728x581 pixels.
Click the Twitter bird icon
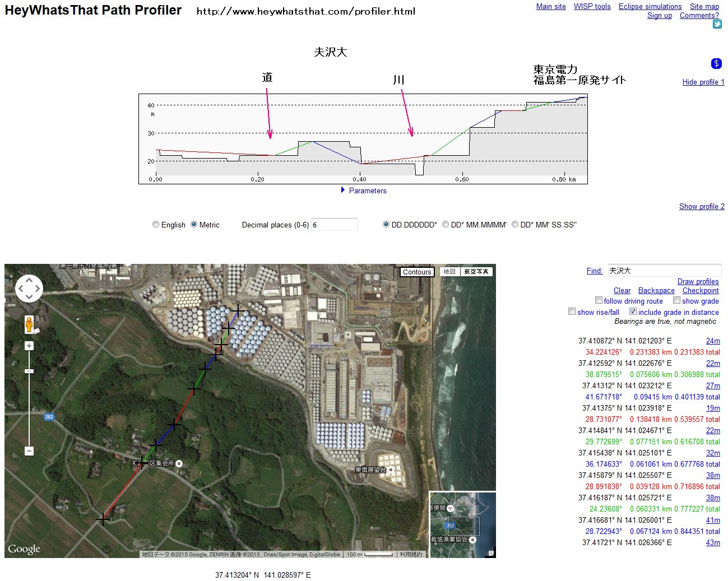(717, 24)
